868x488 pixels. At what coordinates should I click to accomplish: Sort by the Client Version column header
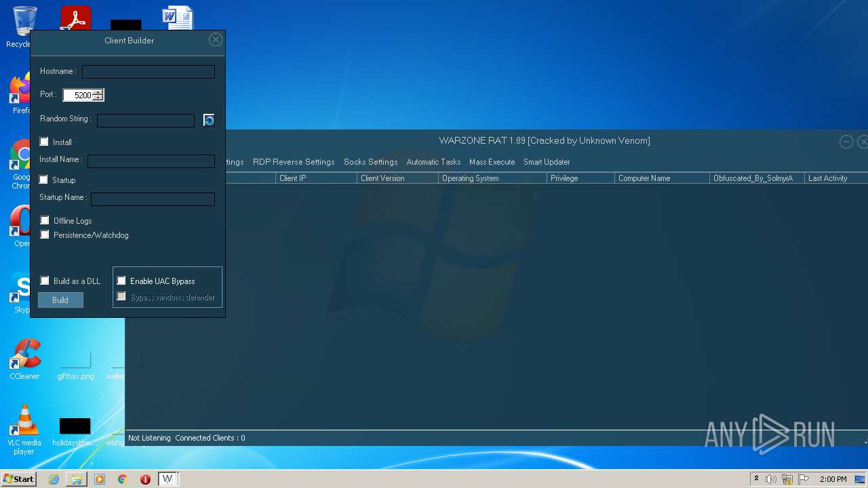coord(398,178)
